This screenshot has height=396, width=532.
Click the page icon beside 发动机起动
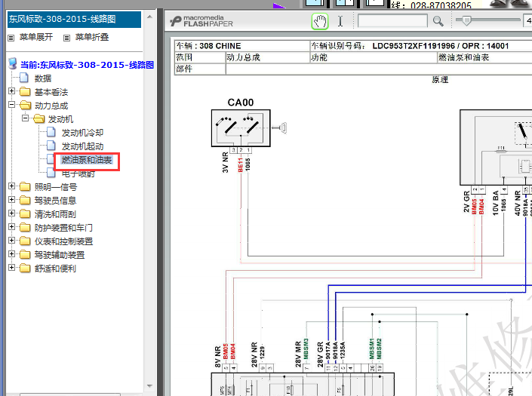click(x=51, y=146)
